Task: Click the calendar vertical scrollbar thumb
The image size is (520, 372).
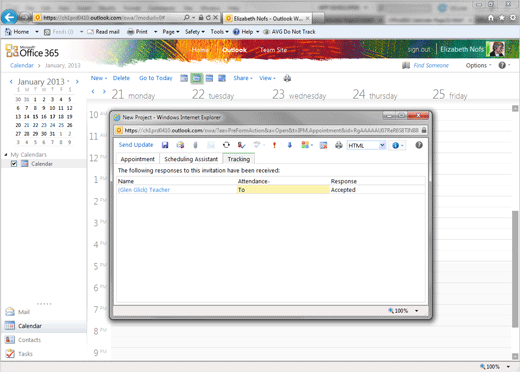Action: (x=515, y=269)
